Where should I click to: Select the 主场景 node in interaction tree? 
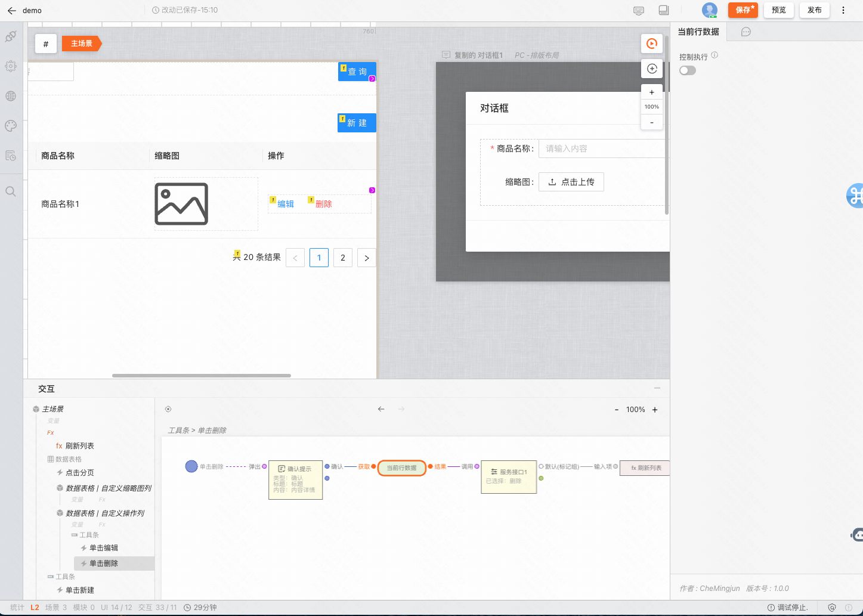tap(52, 409)
